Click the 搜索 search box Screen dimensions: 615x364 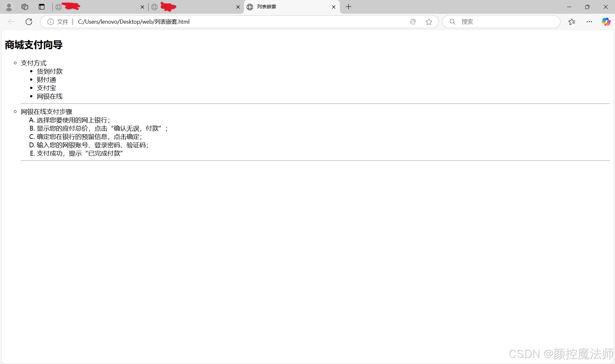[506, 22]
